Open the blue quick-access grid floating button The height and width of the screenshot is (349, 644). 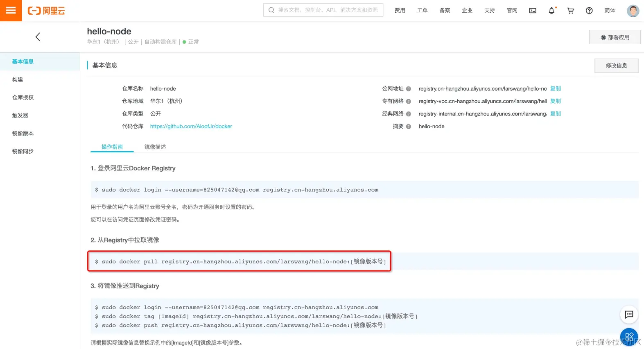629,337
